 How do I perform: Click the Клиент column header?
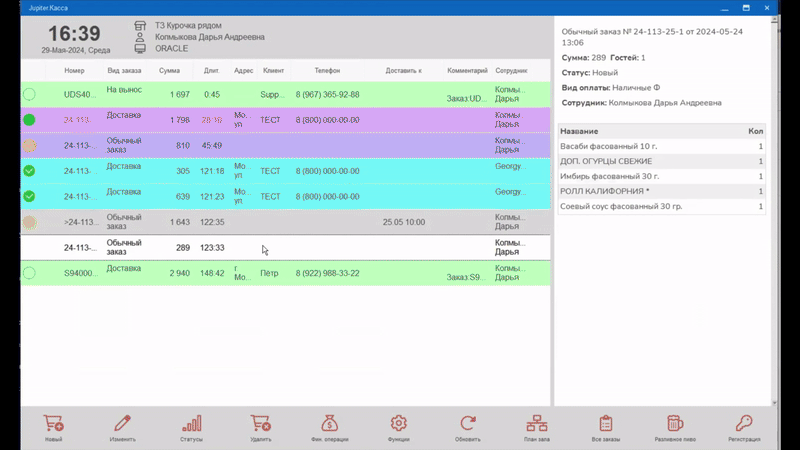click(273, 70)
